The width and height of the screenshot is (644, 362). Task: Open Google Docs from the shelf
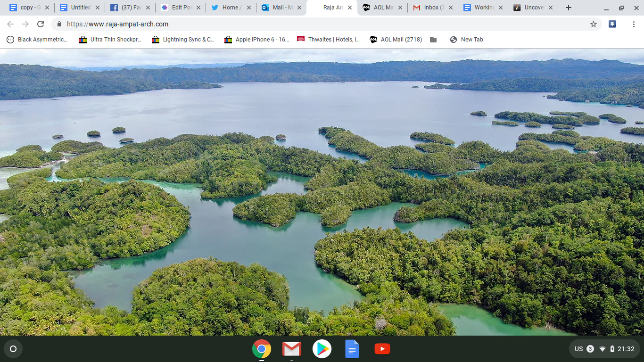pyautogui.click(x=352, y=349)
